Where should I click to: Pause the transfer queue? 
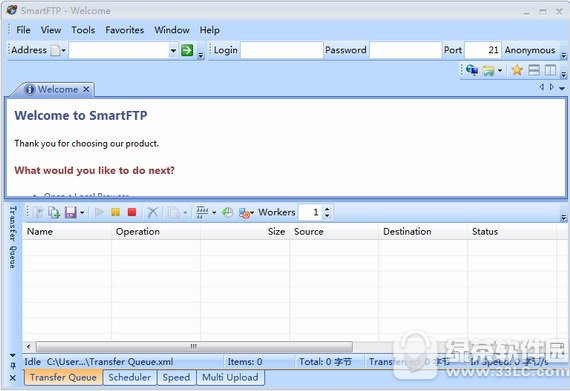pyautogui.click(x=115, y=212)
